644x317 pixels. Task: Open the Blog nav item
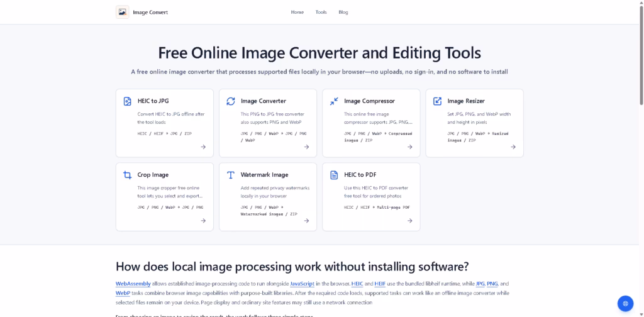pos(343,13)
